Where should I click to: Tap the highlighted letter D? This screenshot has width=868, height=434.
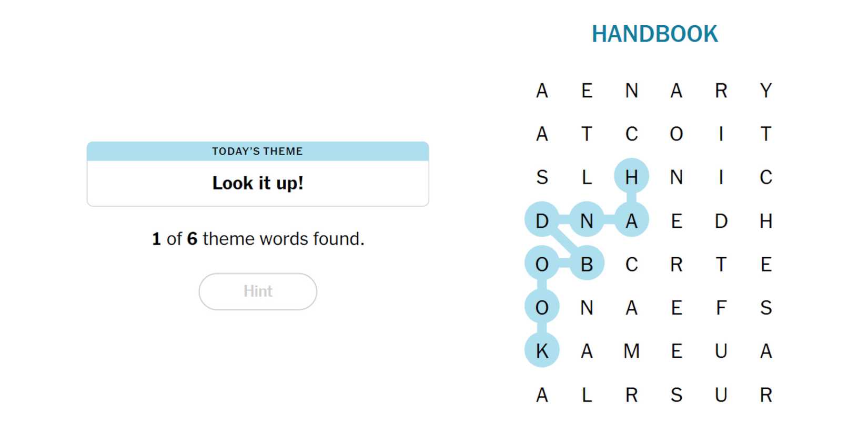[x=542, y=220]
